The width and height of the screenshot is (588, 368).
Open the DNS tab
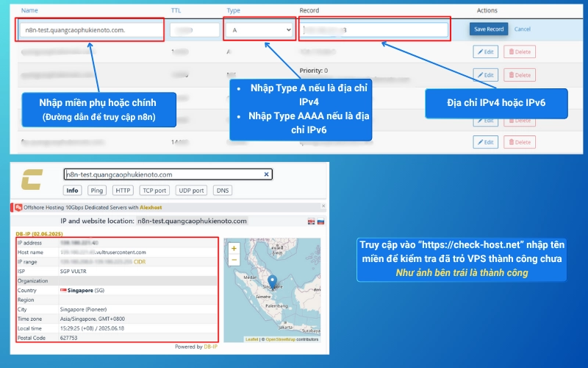pos(223,191)
